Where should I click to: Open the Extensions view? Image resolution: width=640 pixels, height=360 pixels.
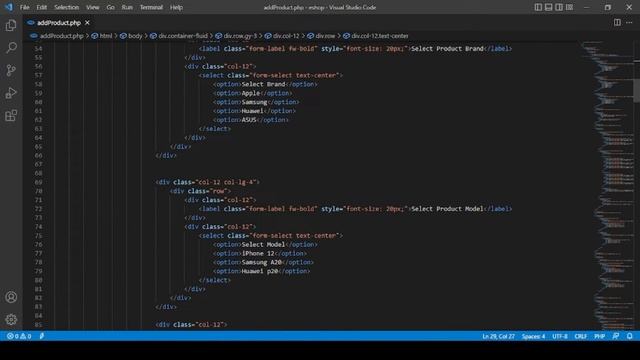[x=11, y=116]
